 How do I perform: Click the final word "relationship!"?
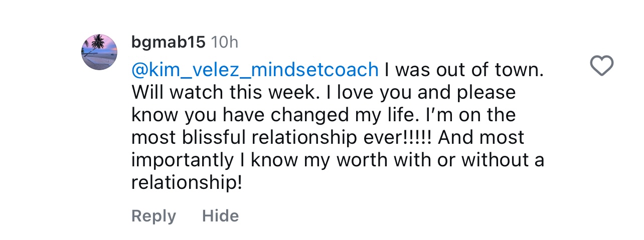[x=187, y=183]
